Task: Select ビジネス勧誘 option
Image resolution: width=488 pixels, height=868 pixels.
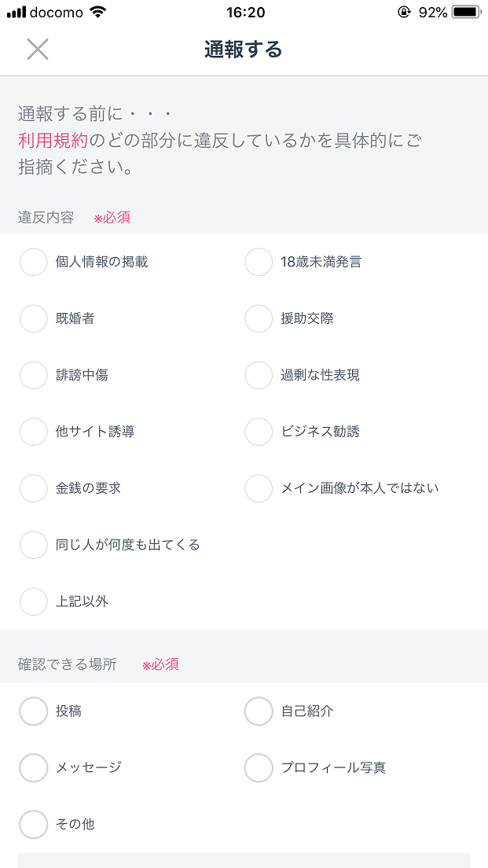Action: click(259, 432)
